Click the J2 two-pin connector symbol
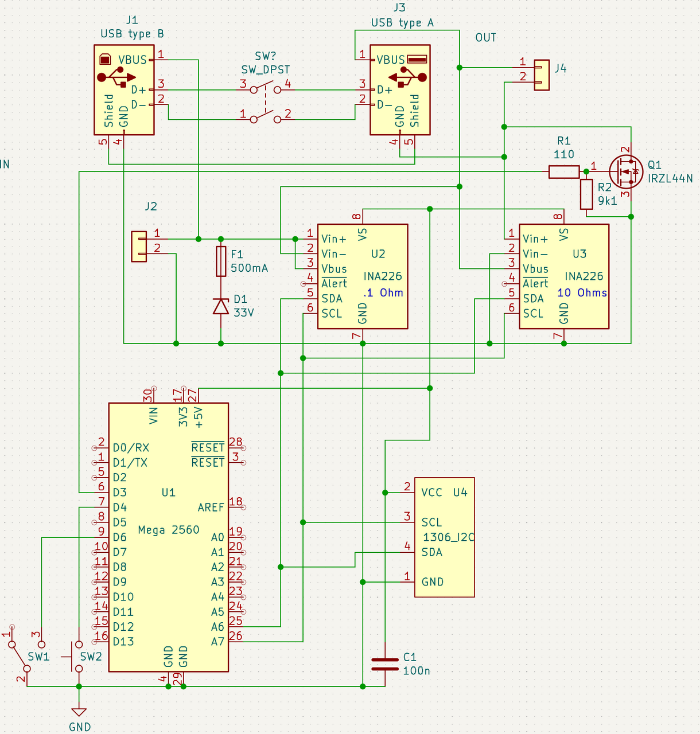Viewport: 700px width, 734px height. tap(139, 246)
